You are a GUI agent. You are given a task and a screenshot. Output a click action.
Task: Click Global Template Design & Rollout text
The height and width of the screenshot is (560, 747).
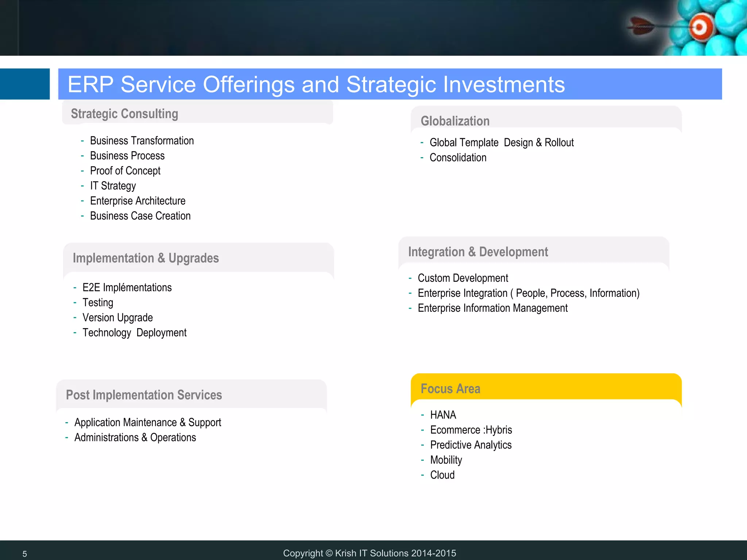pyautogui.click(x=502, y=143)
